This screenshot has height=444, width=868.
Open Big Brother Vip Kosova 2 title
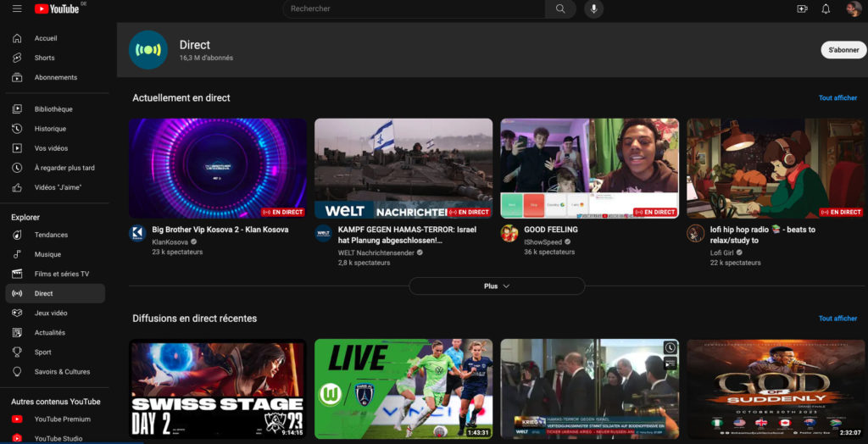[x=220, y=229]
